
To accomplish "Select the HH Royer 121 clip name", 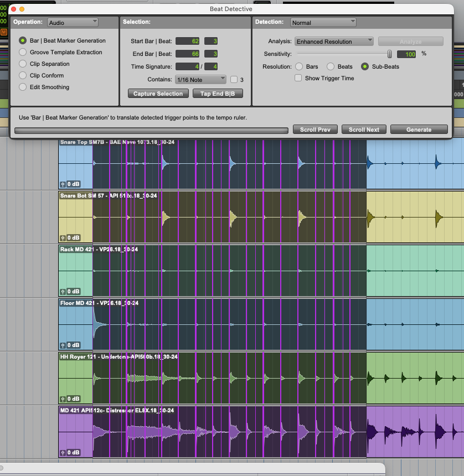I will (x=118, y=356).
